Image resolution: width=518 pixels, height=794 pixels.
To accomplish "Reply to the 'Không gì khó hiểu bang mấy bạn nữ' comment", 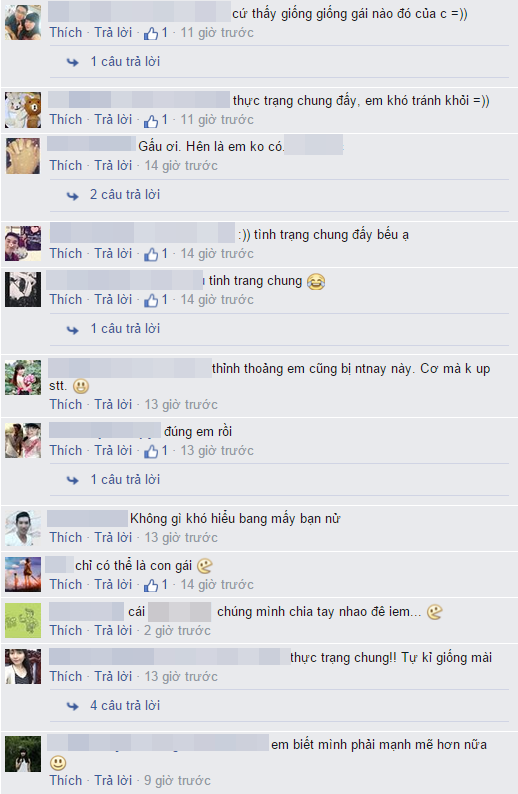I will 113,537.
